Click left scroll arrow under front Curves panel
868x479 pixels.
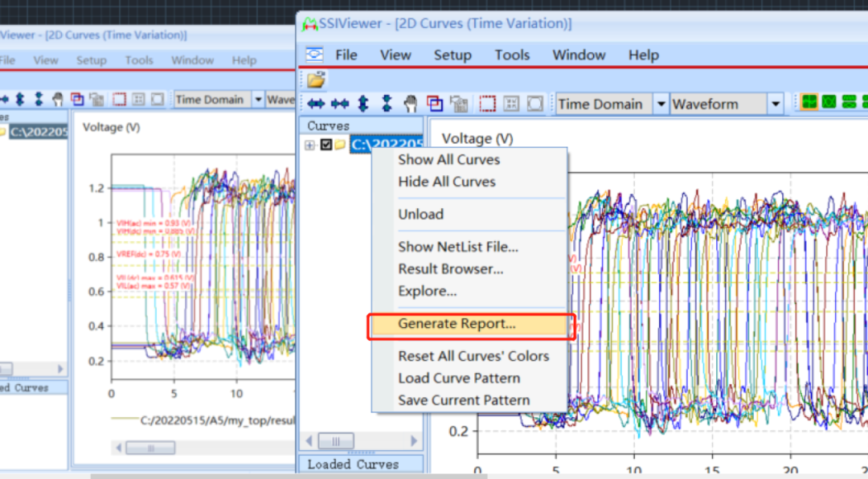click(309, 441)
